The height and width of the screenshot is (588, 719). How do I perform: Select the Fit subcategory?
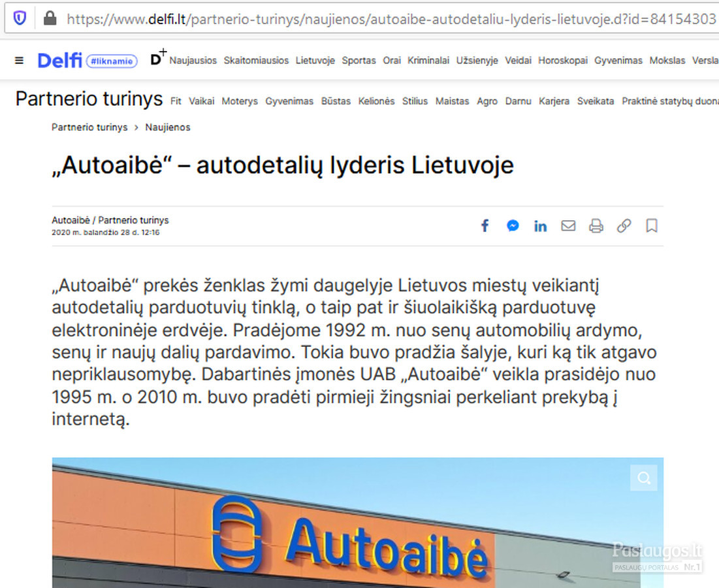pyautogui.click(x=176, y=101)
